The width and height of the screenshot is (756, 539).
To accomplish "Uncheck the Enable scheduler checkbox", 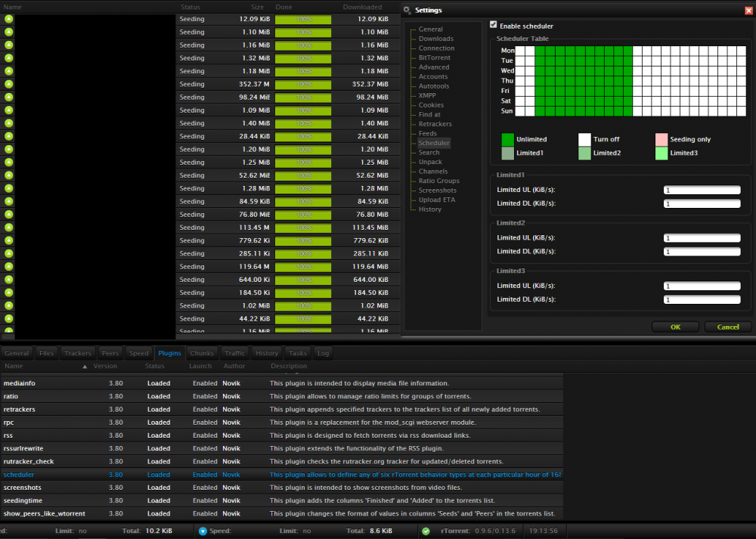I will (493, 25).
